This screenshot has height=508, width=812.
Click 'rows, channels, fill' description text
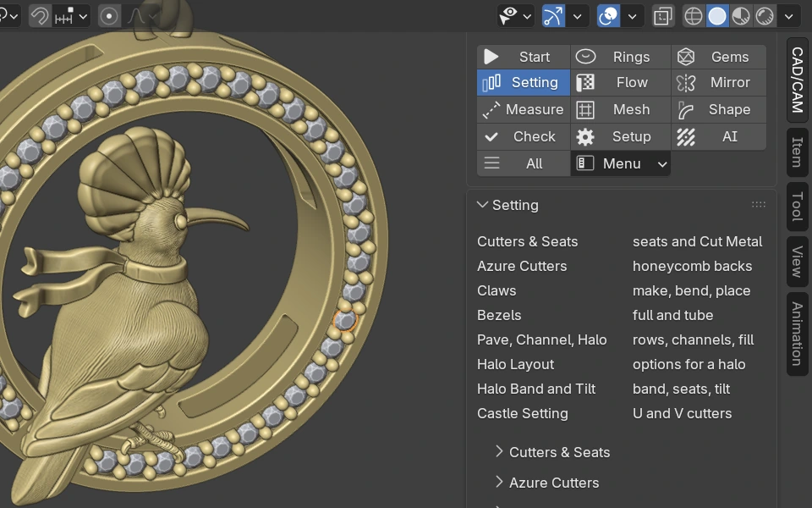coord(693,340)
